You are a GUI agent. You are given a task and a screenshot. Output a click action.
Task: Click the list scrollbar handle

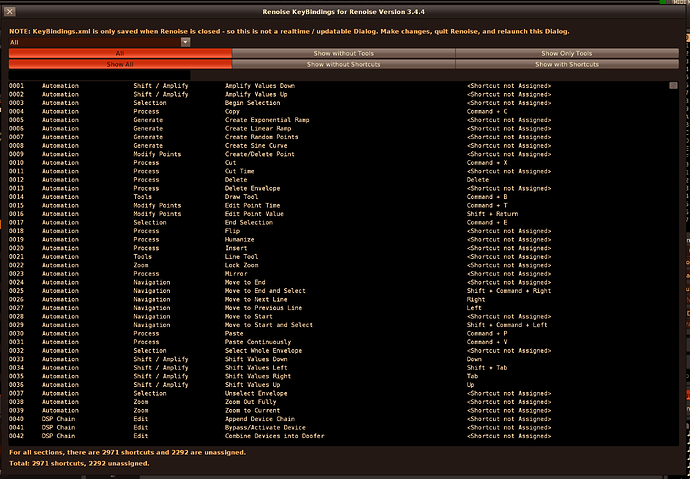673,85
